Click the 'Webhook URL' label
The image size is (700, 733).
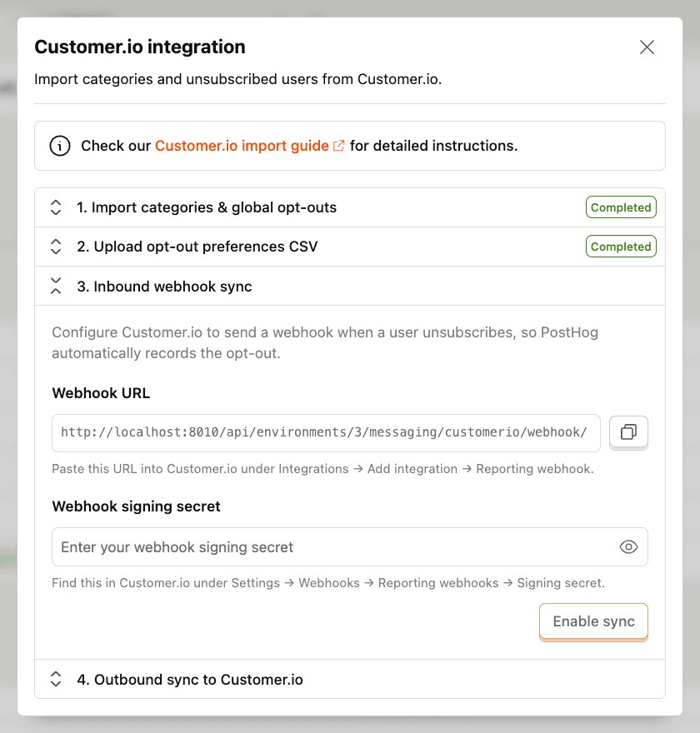click(101, 393)
